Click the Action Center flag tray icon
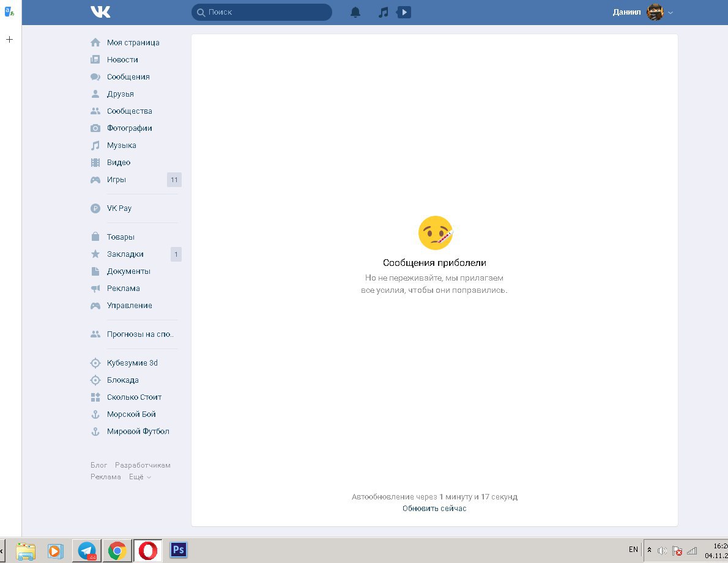The image size is (728, 563). (677, 551)
